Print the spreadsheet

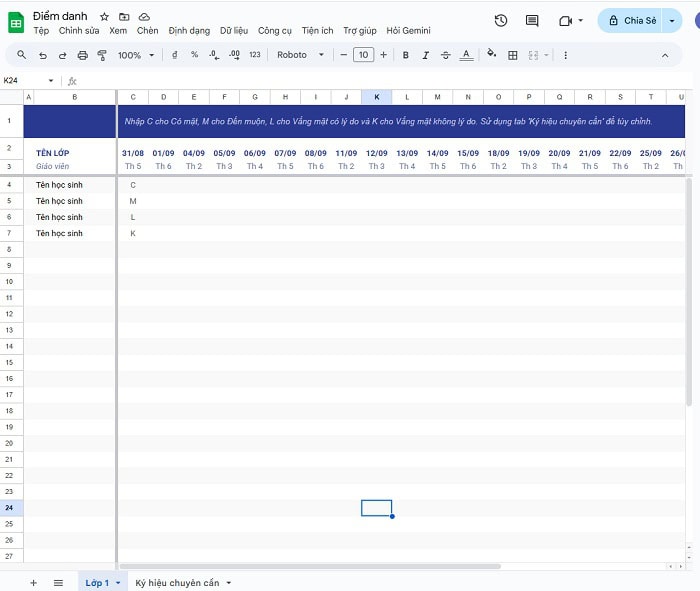pos(83,55)
